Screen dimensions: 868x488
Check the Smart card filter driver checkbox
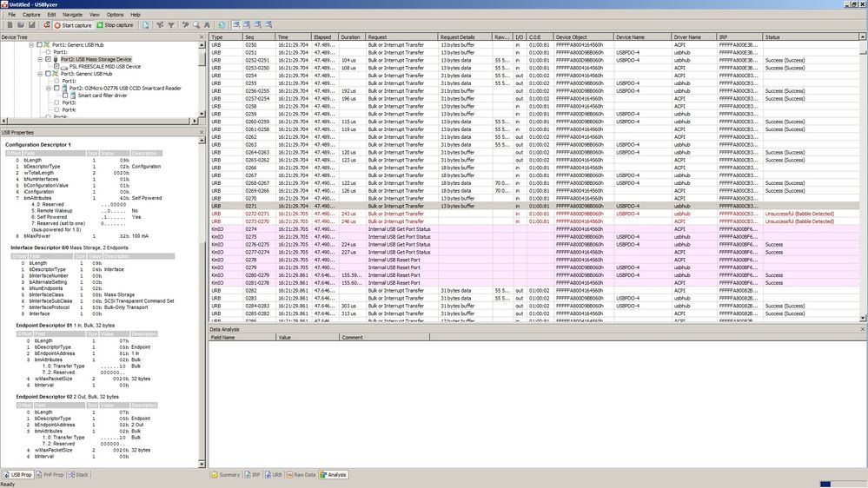[x=65, y=96]
